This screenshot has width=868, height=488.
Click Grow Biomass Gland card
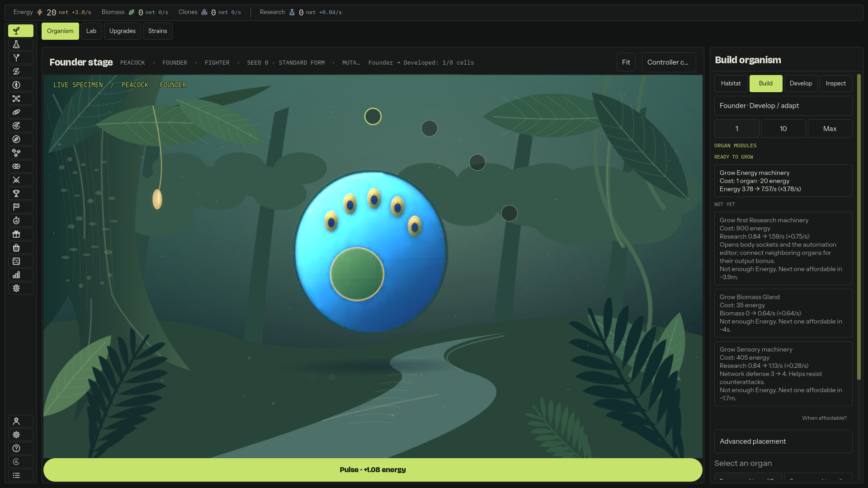click(783, 313)
